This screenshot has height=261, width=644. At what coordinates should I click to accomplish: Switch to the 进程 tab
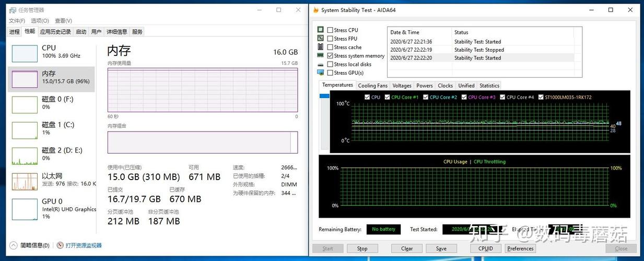point(15,32)
